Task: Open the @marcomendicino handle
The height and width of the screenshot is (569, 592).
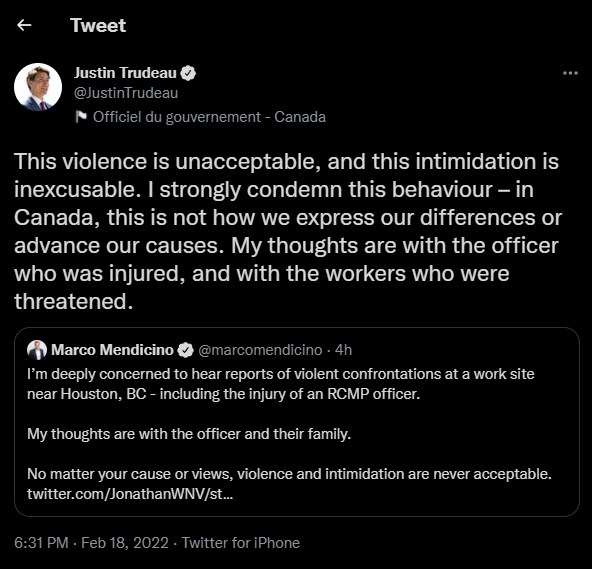Action: coord(260,350)
